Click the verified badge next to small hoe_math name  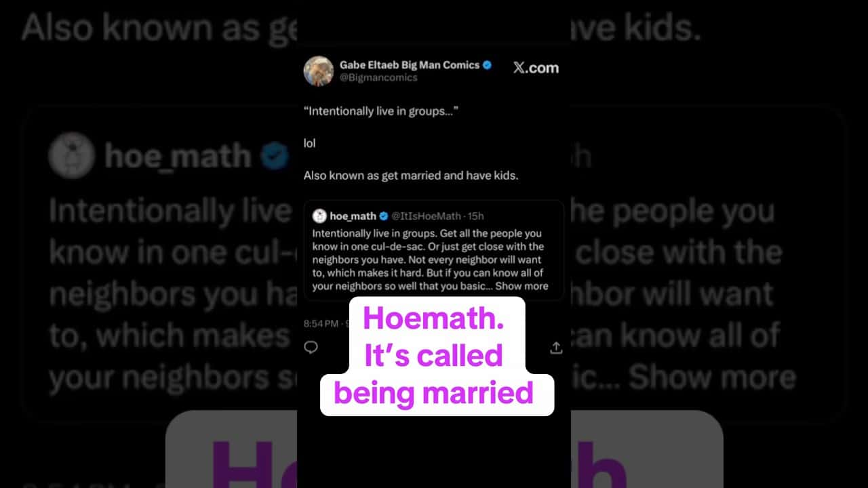383,216
